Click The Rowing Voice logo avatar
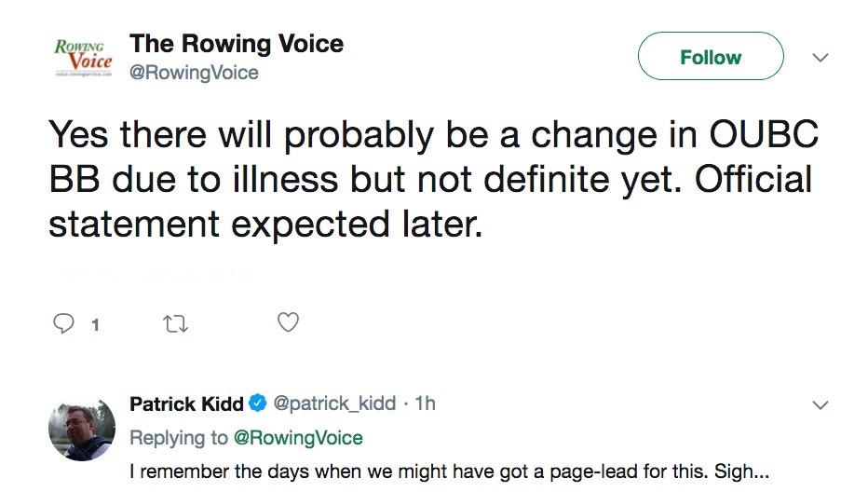 click(x=83, y=56)
